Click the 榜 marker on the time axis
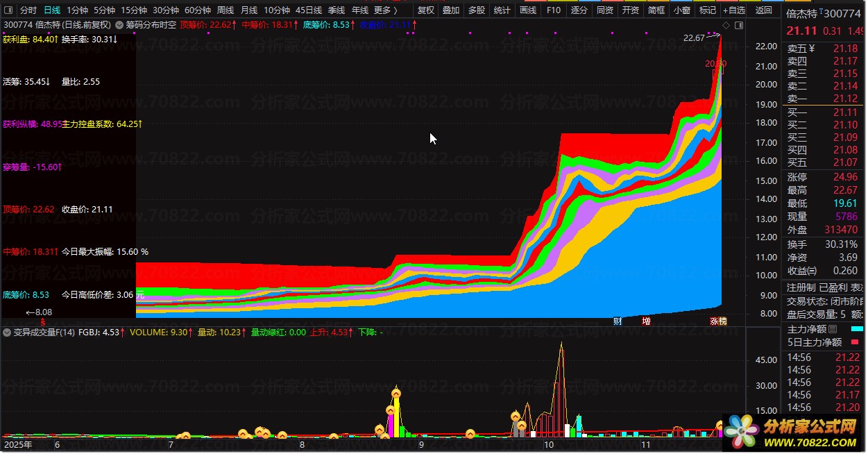This screenshot has width=868, height=454. coord(722,321)
